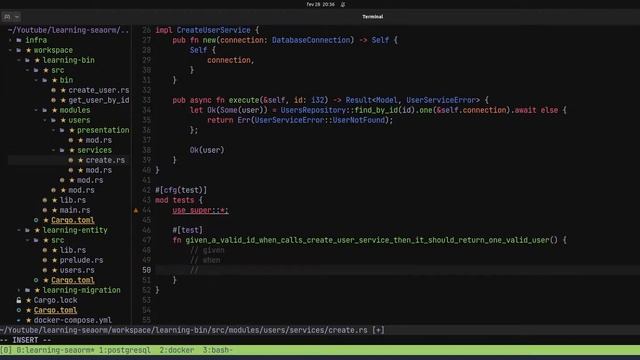Collapse the bin folder arrow
The image size is (640, 360).
pyautogui.click(x=36, y=80)
